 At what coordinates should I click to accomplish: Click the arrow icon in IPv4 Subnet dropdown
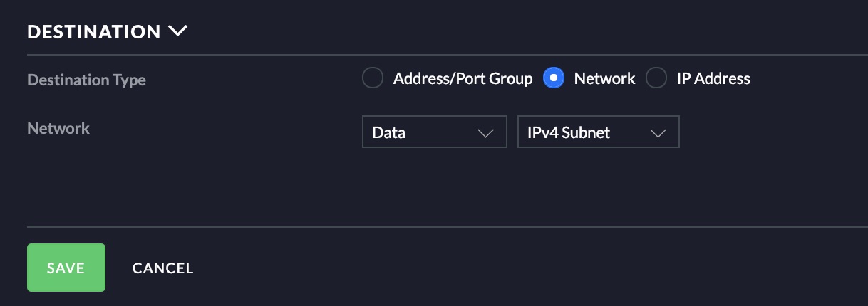coord(658,133)
